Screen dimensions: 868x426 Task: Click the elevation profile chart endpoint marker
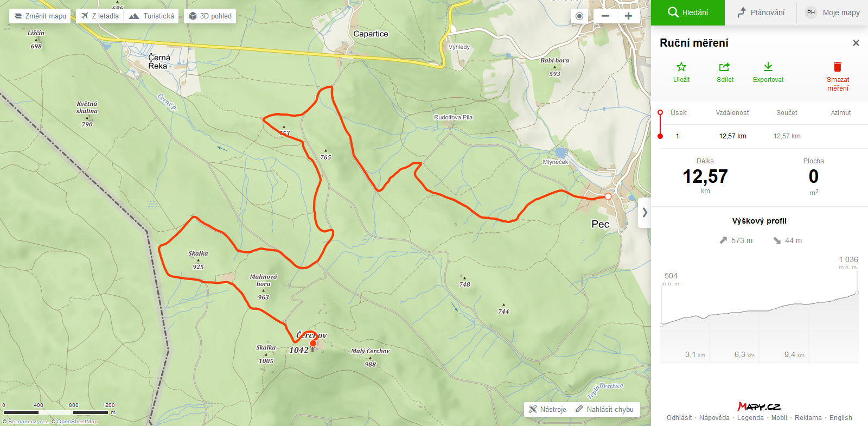tap(857, 293)
